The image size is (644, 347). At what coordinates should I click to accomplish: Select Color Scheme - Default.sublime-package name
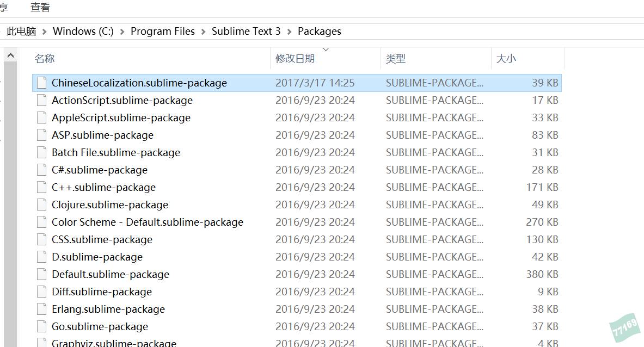(x=148, y=222)
